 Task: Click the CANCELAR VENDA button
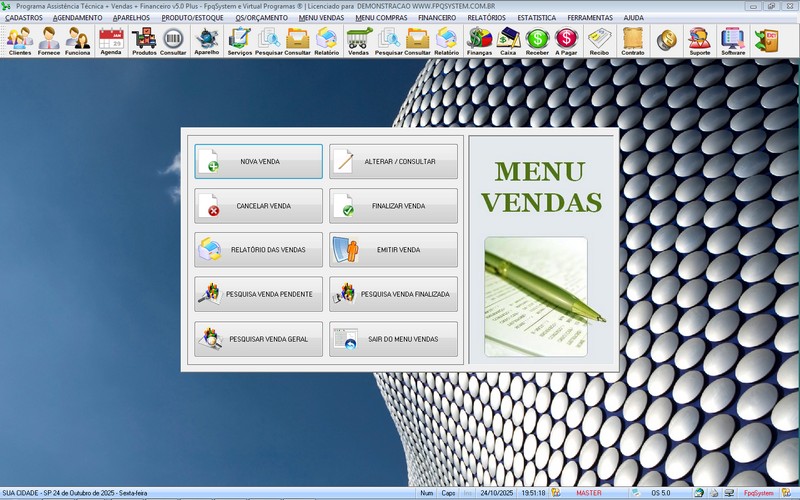(x=258, y=206)
